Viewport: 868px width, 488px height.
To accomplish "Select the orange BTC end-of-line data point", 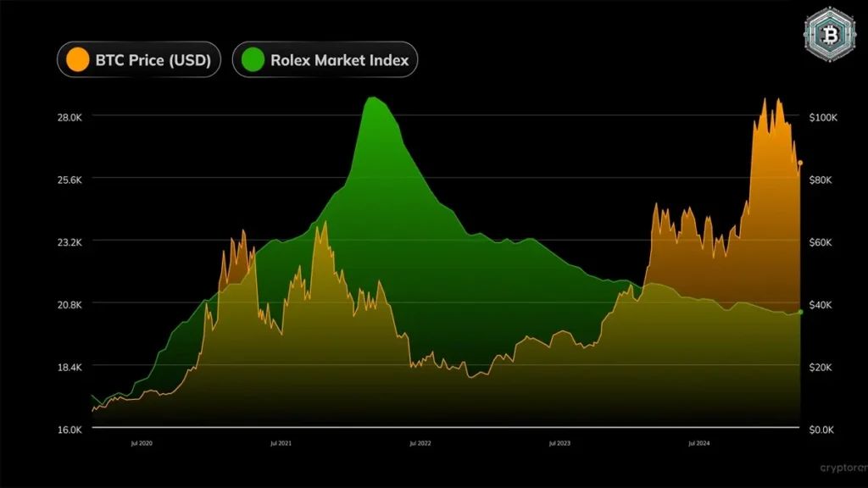I will (800, 164).
